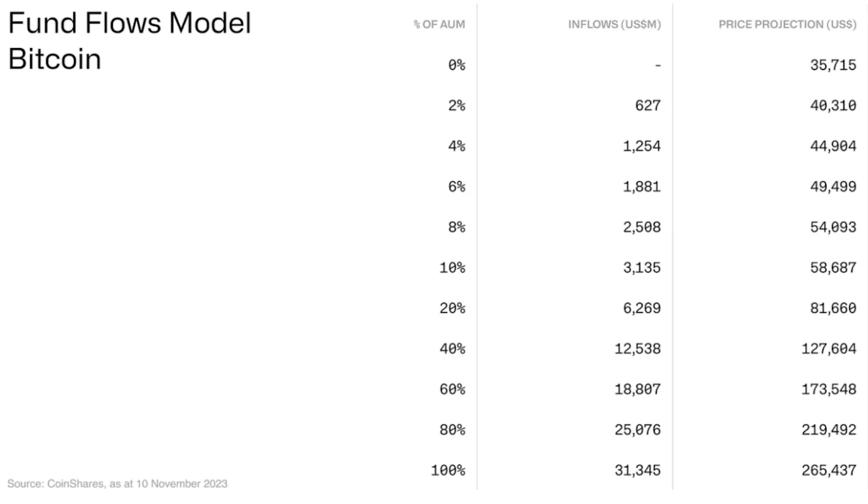Click the 80% AUM row label

tap(454, 431)
